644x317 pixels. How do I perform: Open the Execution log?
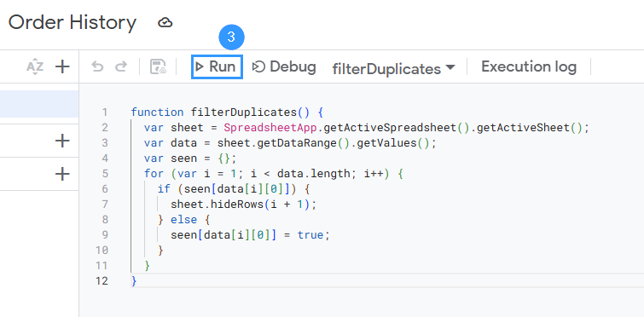pyautogui.click(x=529, y=66)
